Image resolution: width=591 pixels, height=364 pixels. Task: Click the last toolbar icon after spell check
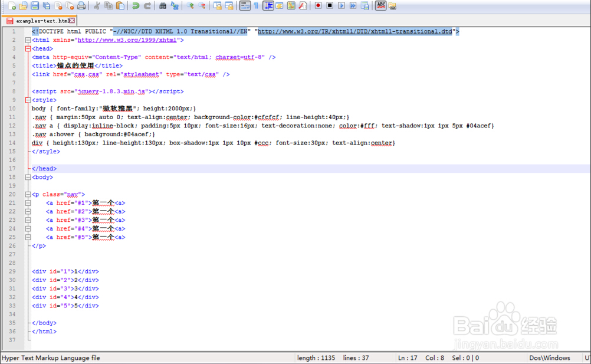tap(392, 6)
